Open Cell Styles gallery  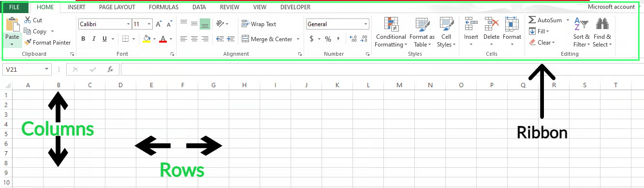(446, 32)
